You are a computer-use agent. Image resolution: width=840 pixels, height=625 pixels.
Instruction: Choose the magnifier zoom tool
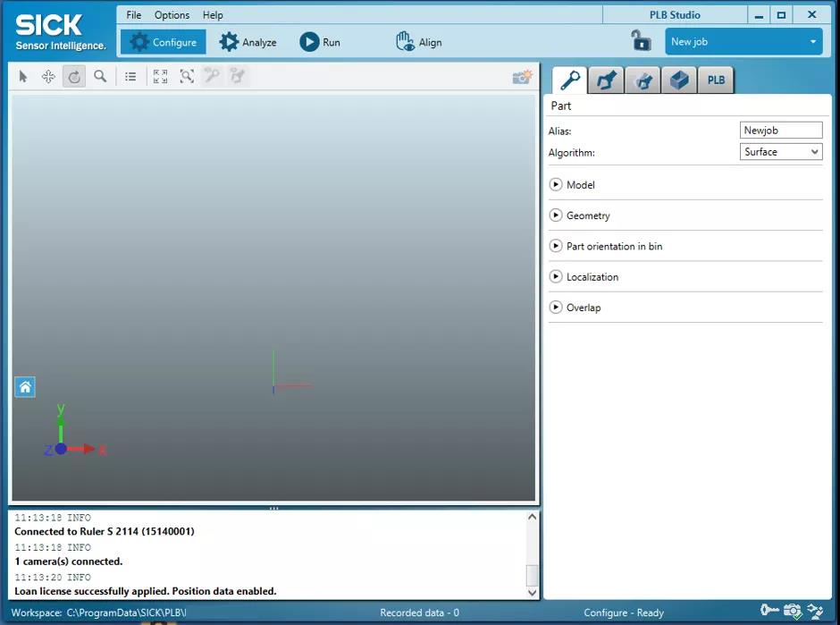coord(100,77)
